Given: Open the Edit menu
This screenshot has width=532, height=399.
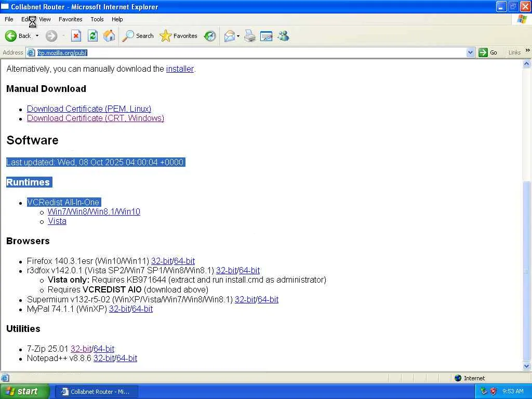Looking at the screenshot, I should tap(26, 19).
